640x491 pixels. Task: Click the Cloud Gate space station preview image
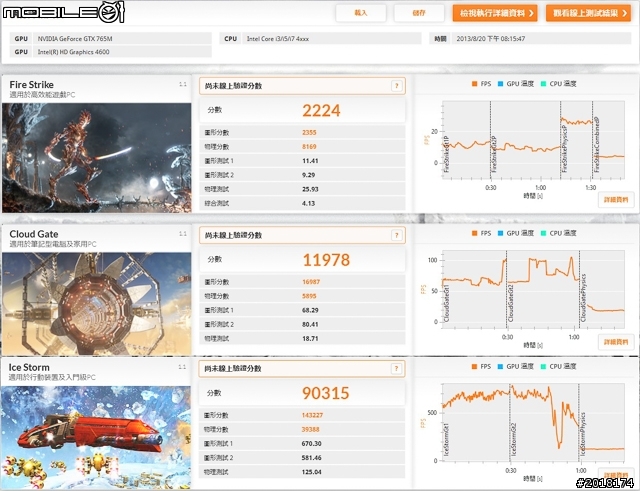[x=97, y=304]
